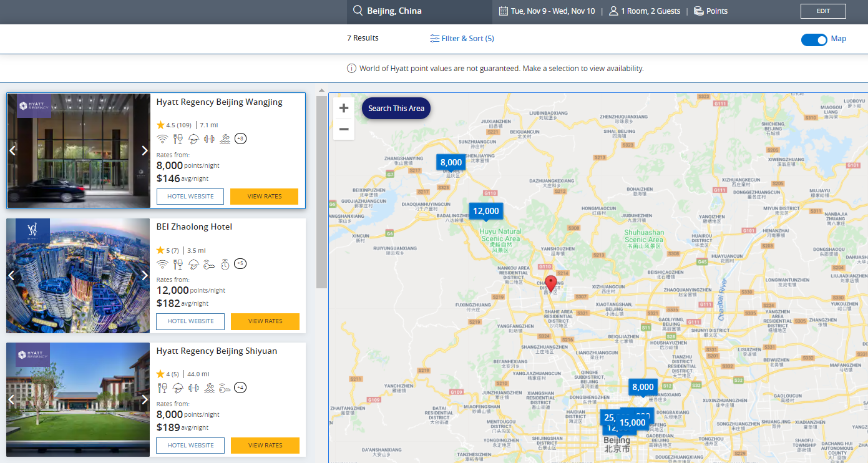Screen dimensions: 868x463
Task: Click the calendar icon next to the dates
Action: pos(504,11)
